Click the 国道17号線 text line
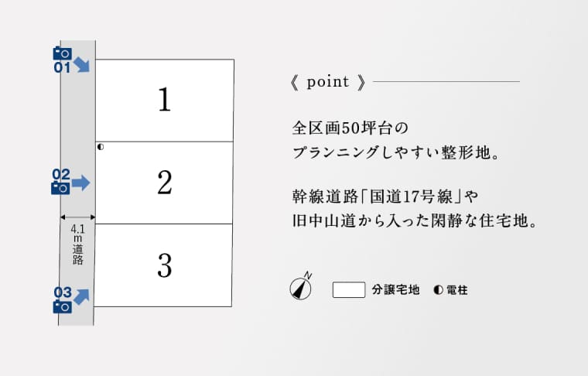 385,197
